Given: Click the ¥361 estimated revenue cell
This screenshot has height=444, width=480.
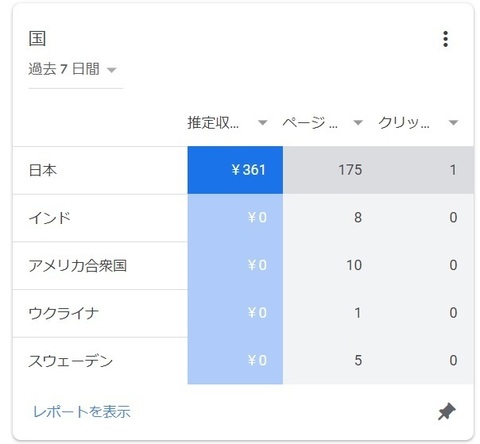Looking at the screenshot, I should (235, 170).
